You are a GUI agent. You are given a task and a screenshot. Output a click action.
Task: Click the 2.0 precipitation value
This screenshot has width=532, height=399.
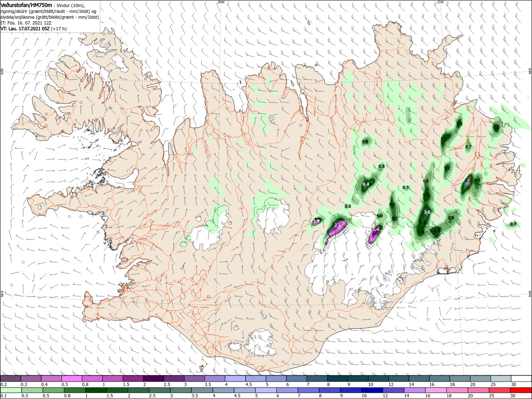[x=436, y=230]
